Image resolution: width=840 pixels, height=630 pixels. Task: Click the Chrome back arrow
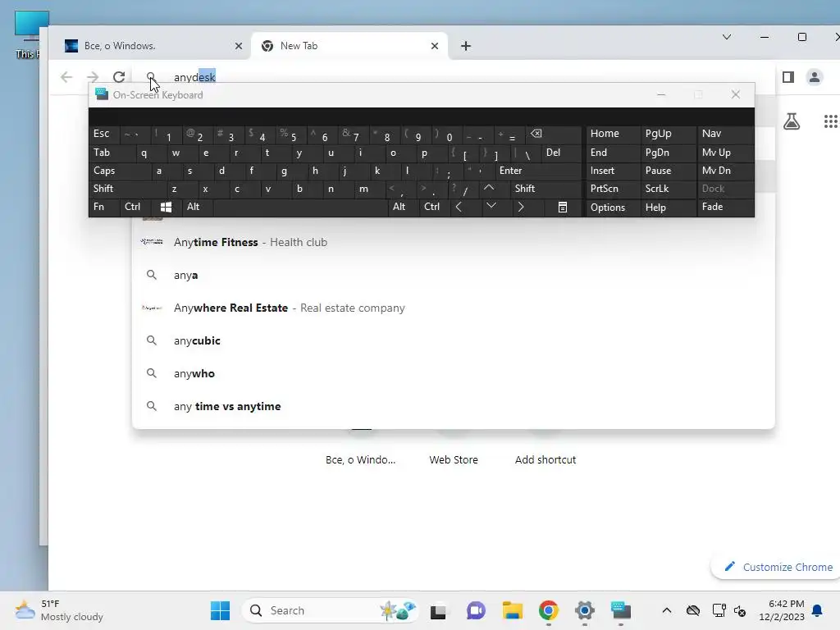coord(66,77)
